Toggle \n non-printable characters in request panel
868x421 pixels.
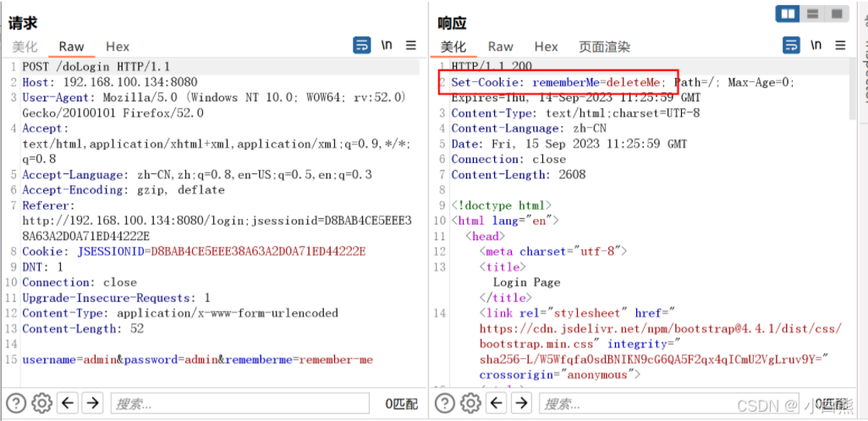pos(387,46)
